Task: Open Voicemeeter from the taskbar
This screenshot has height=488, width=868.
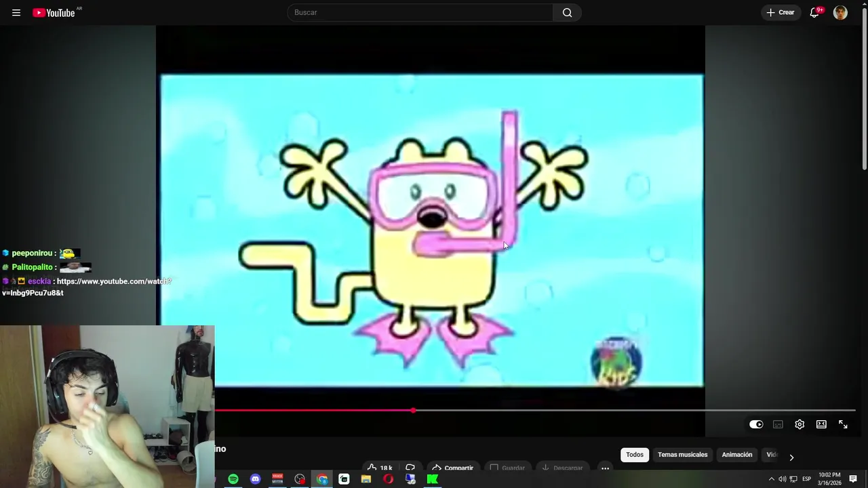Action: [277, 479]
